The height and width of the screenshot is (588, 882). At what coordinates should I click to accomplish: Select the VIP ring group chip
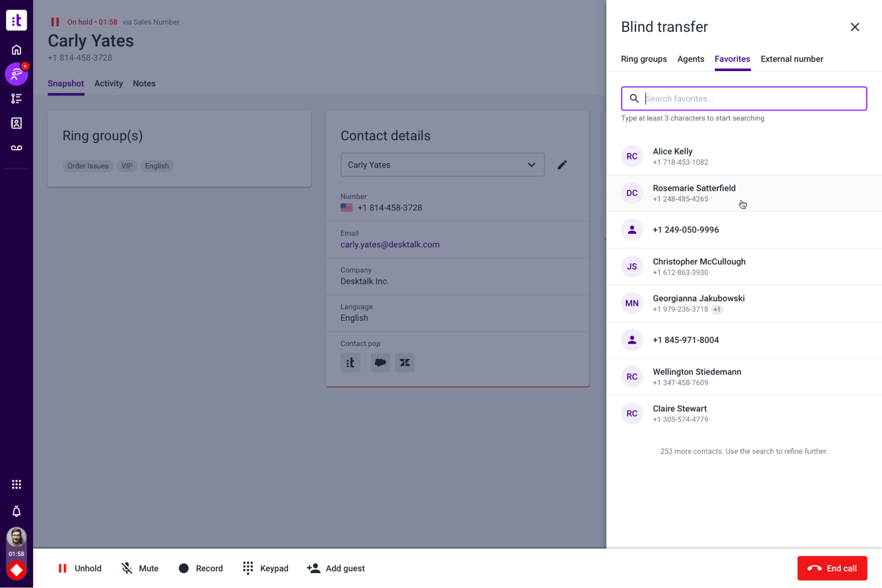coord(127,166)
